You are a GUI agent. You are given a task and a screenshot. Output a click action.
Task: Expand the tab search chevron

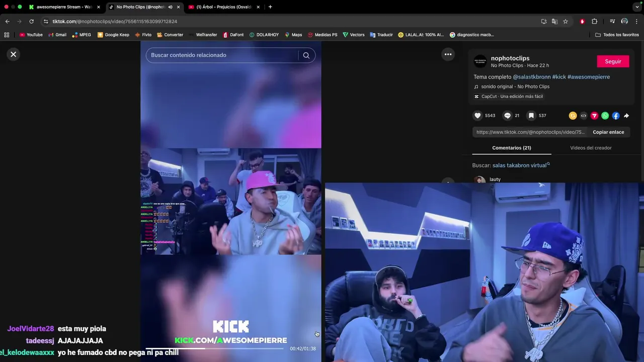pos(637,7)
